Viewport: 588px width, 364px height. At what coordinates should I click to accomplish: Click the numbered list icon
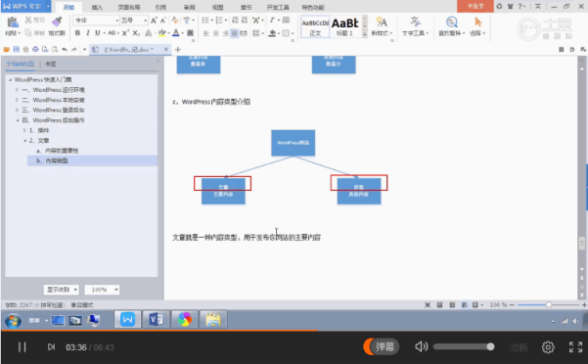pos(219,21)
